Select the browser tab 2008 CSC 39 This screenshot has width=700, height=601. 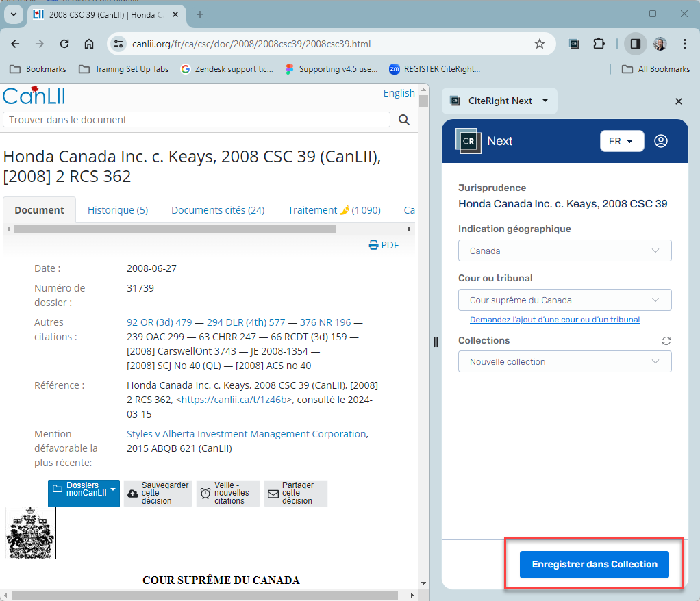click(106, 15)
